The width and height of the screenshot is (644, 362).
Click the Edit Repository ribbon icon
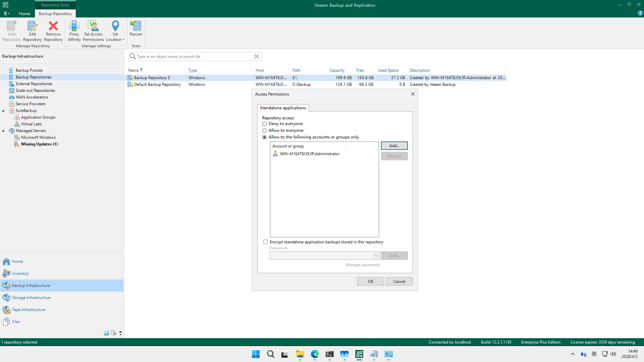click(32, 31)
